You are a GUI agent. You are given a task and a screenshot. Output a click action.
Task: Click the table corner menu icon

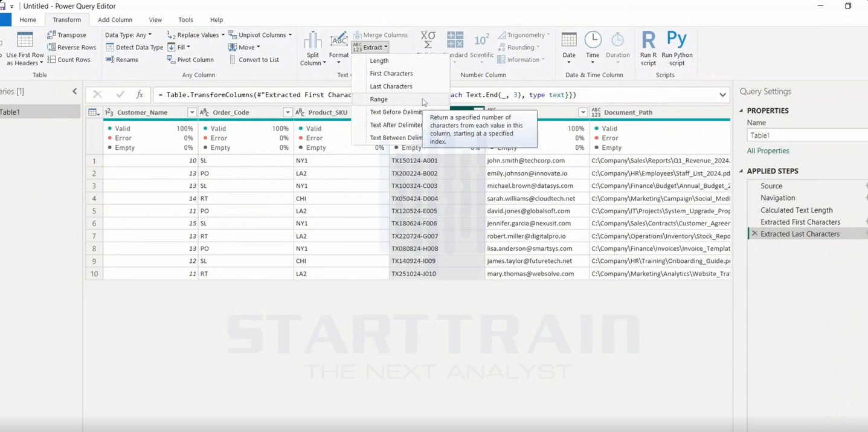(x=94, y=112)
